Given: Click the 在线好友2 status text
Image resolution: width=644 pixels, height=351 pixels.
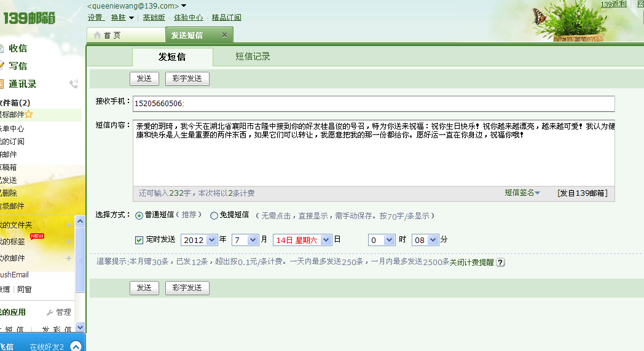Looking at the screenshot, I should click(x=47, y=347).
